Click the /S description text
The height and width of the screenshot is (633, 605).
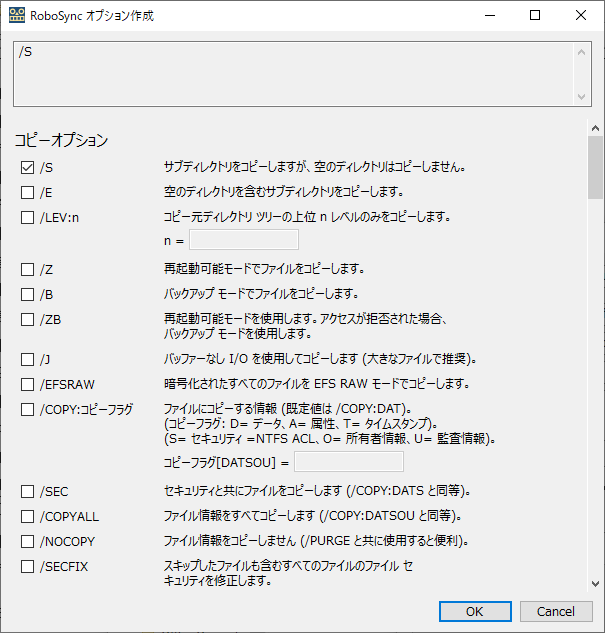click(x=315, y=167)
